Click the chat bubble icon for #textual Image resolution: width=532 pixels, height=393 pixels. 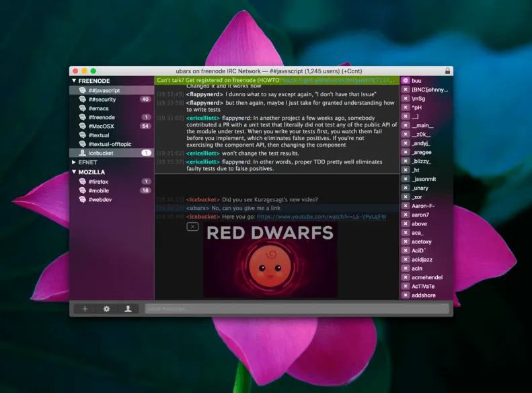pos(83,135)
